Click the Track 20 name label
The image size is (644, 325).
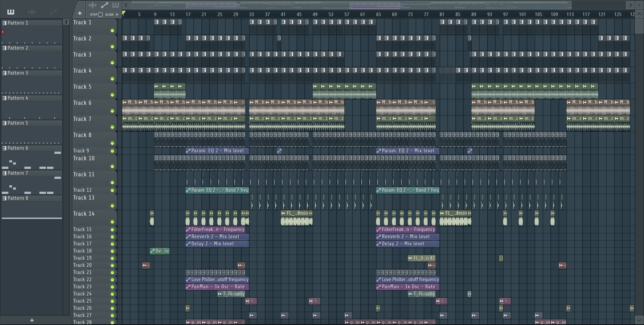coord(82,265)
